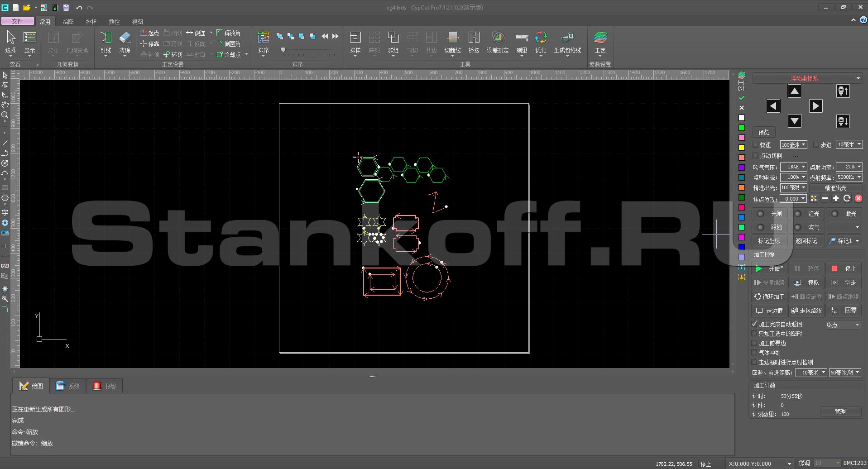
Task: Open the 吹气气压 0BAR dropdown
Action: click(x=793, y=167)
